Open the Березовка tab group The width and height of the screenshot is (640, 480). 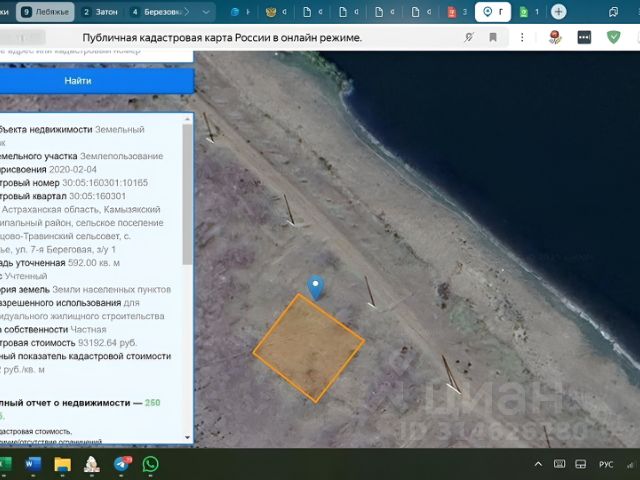pos(157,12)
